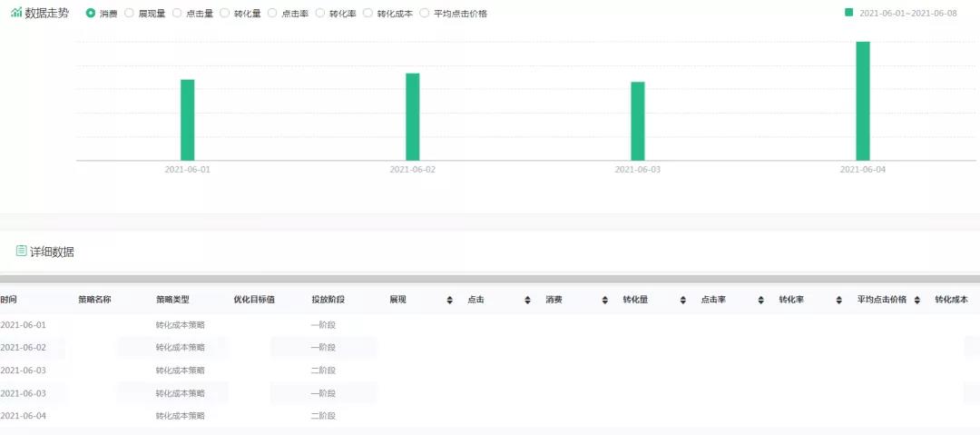Switch chart metric to 转化成本
The height and width of the screenshot is (435, 980).
click(367, 14)
